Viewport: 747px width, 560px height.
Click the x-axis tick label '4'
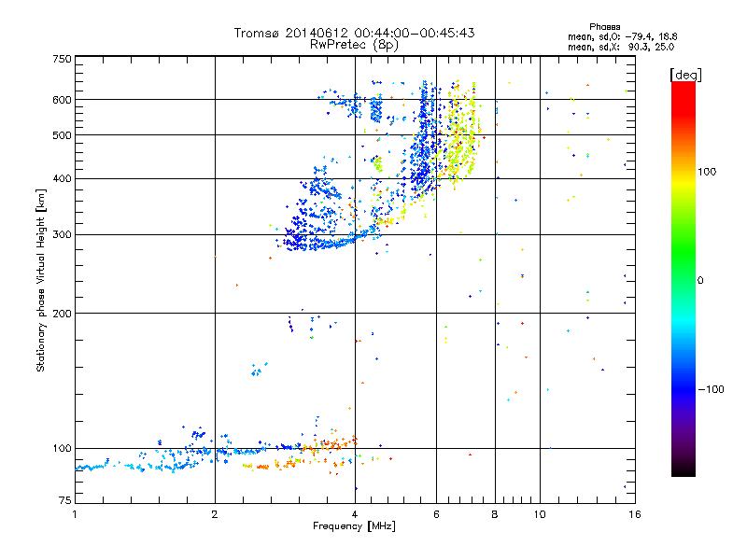355,514
